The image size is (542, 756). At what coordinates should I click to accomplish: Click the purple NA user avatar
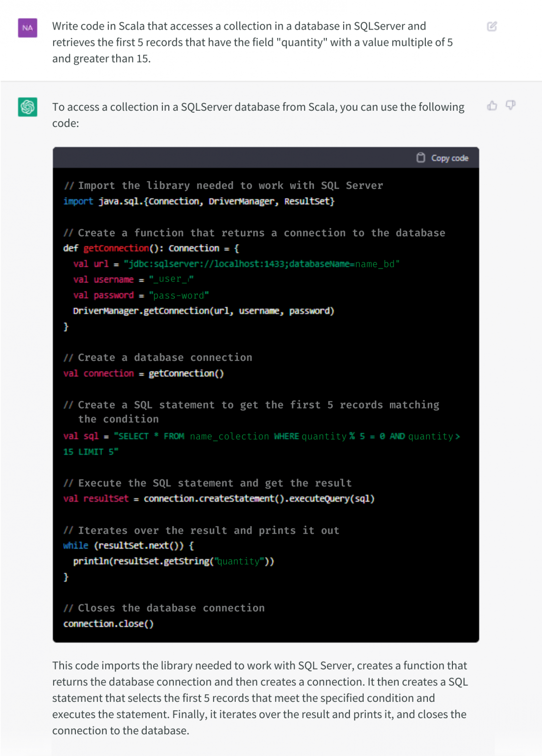(x=27, y=28)
